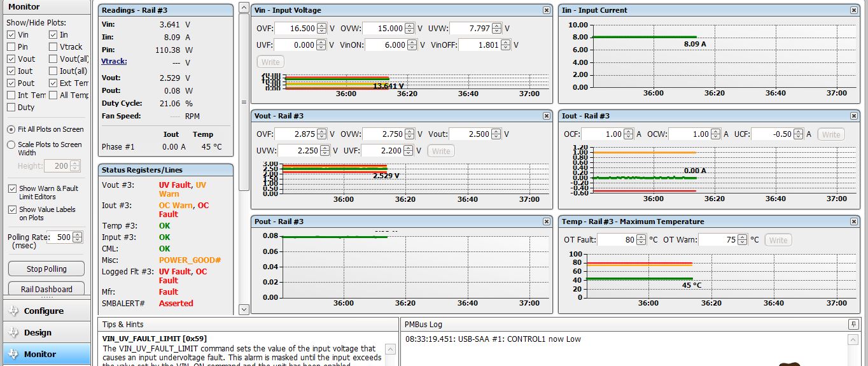
Task: Click Write in the Vin panel
Action: click(x=270, y=62)
